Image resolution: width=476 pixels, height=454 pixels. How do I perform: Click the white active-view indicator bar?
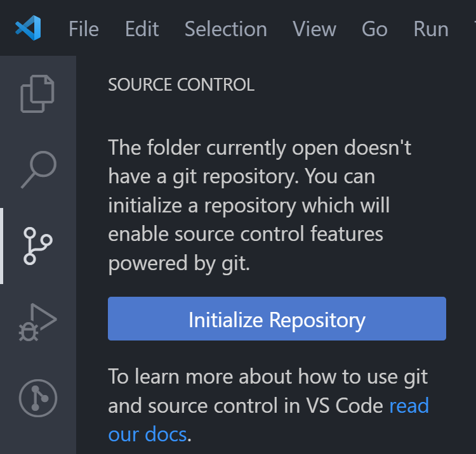point(2,246)
